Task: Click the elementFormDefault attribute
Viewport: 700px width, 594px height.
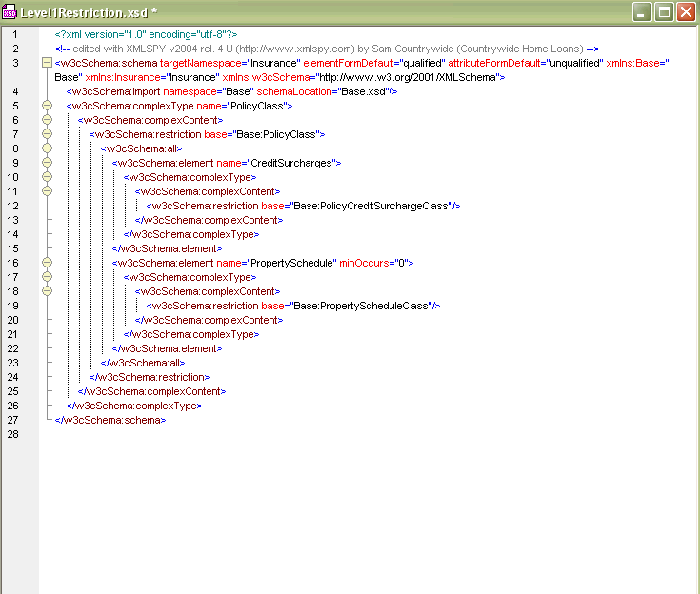Action: pyautogui.click(x=374, y=63)
